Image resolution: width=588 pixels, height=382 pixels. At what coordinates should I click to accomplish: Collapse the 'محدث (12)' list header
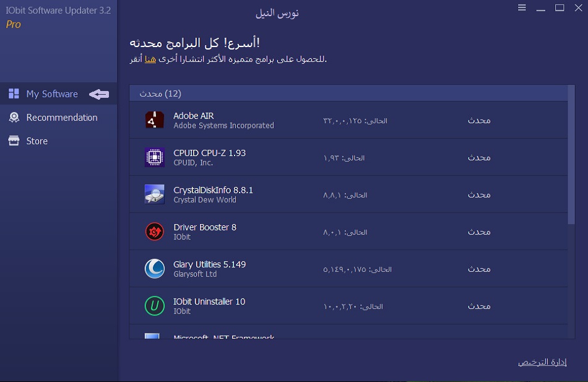point(160,93)
